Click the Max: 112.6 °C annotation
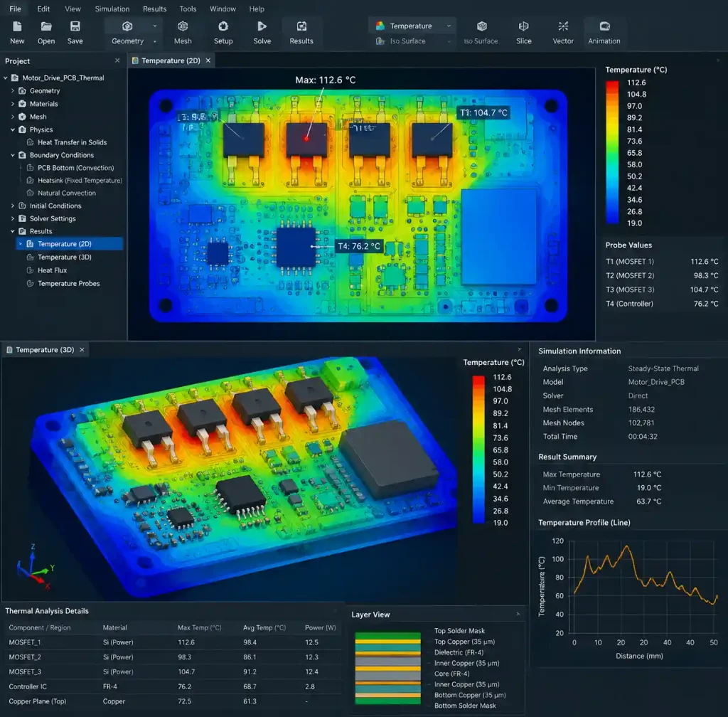 (x=326, y=80)
